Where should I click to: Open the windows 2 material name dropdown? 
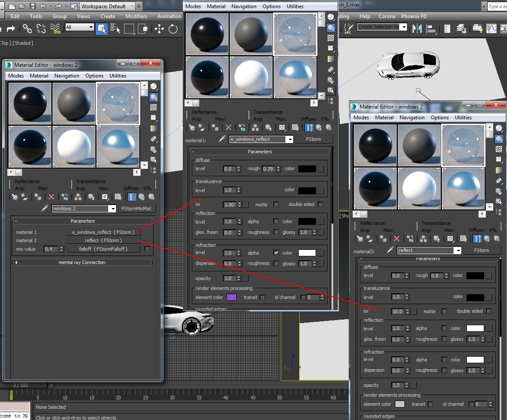pyautogui.click(x=113, y=208)
